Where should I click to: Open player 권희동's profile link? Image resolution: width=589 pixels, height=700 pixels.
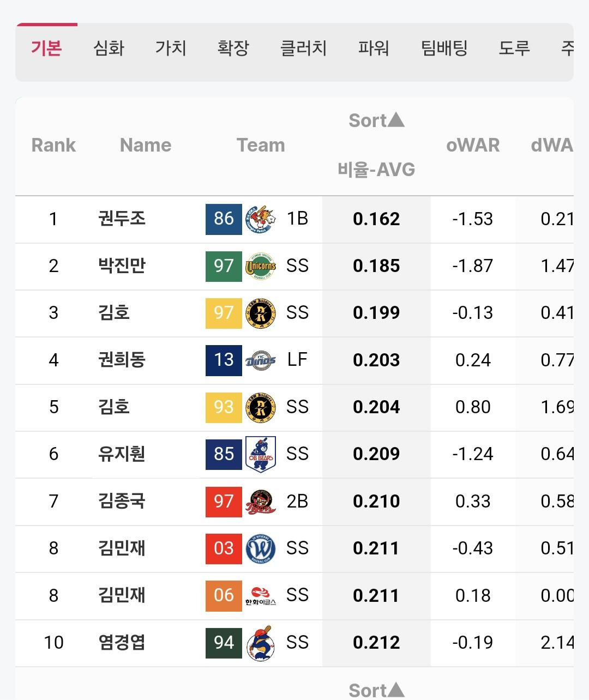122,360
